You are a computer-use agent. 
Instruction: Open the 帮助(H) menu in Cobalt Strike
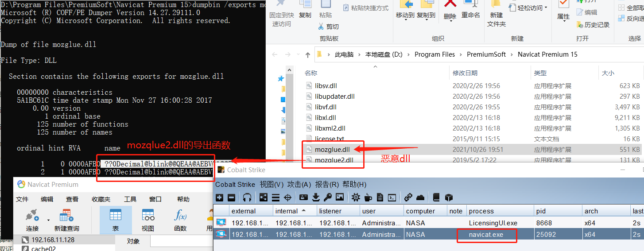tap(354, 184)
